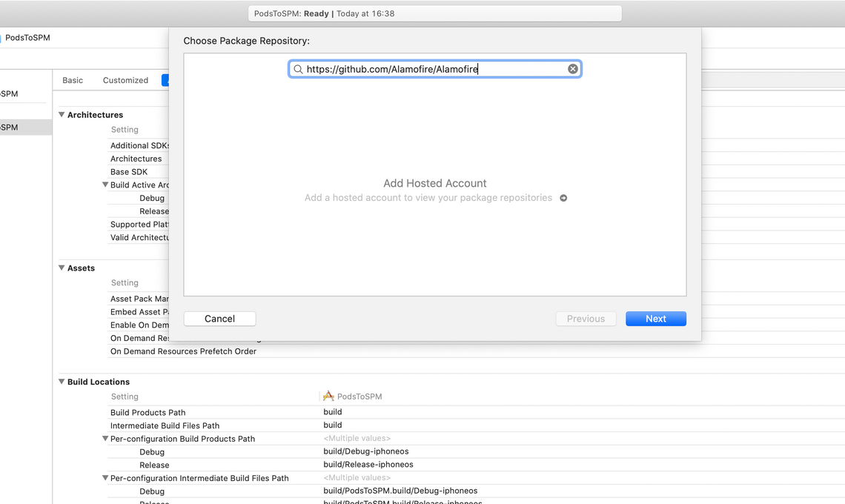Click the 'PodsToSPM: Ready' status bar
The height and width of the screenshot is (504, 845).
[x=435, y=13]
